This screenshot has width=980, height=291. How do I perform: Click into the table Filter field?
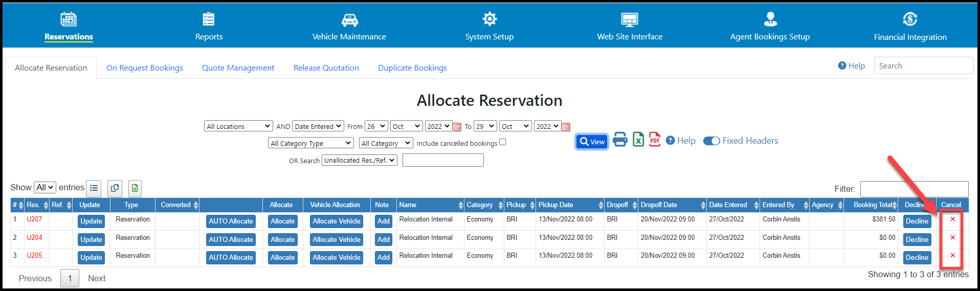[914, 189]
